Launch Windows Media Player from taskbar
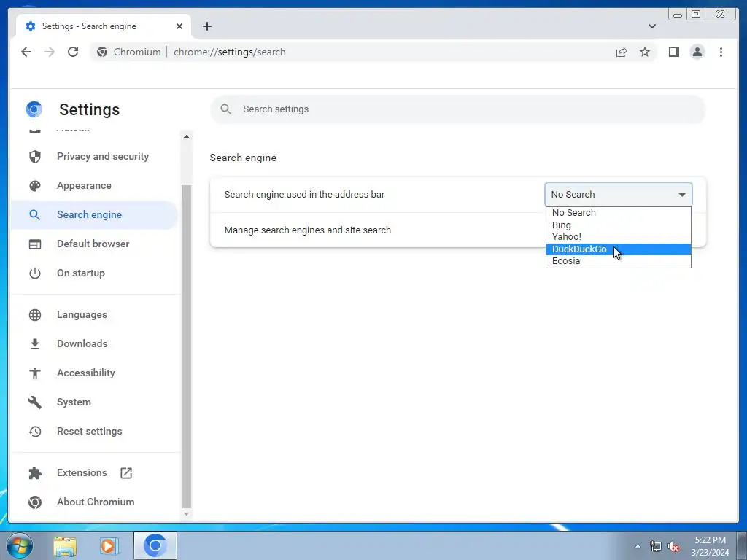 (x=109, y=546)
